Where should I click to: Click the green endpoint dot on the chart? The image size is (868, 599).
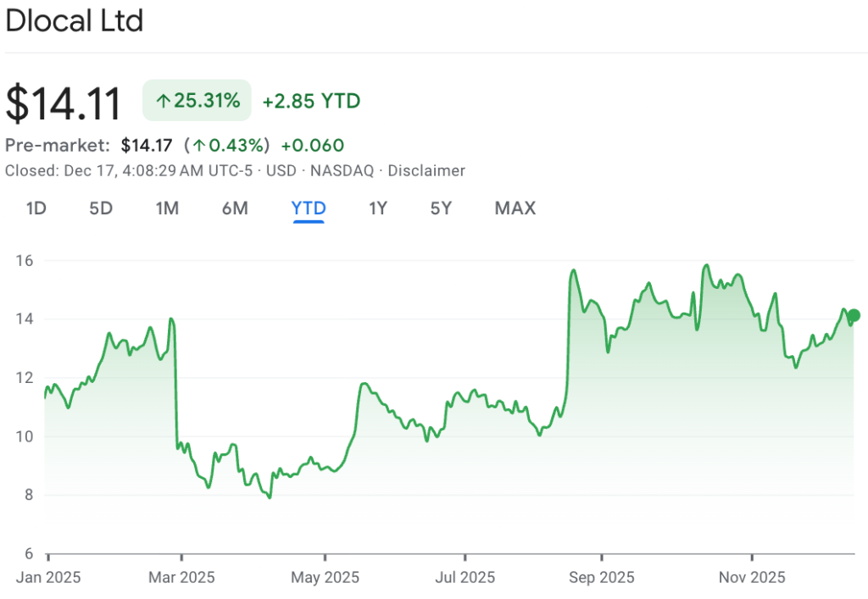tap(854, 315)
